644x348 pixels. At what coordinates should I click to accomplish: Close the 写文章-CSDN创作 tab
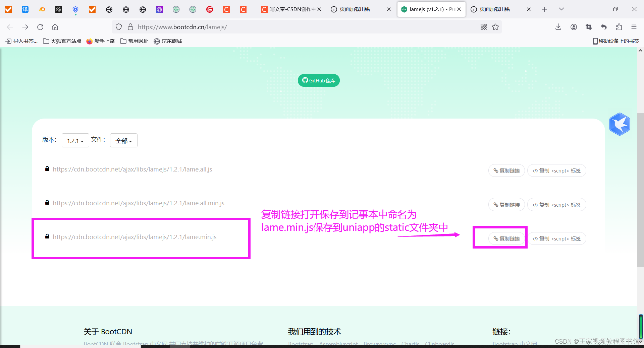click(x=319, y=9)
